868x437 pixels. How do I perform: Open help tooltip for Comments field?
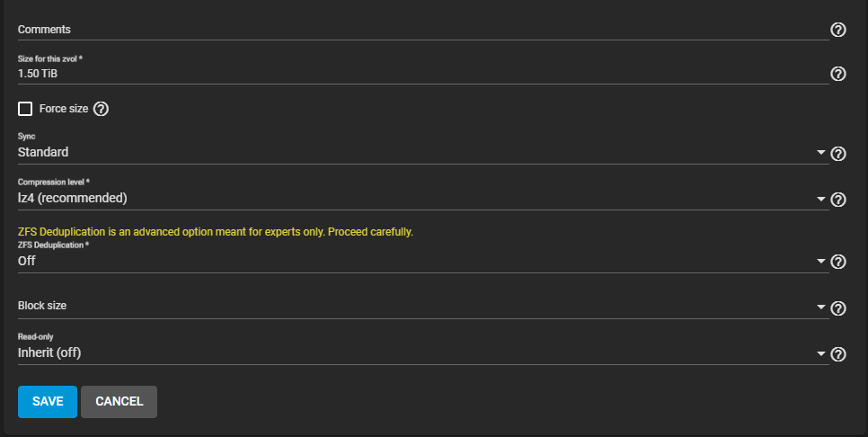click(x=838, y=30)
